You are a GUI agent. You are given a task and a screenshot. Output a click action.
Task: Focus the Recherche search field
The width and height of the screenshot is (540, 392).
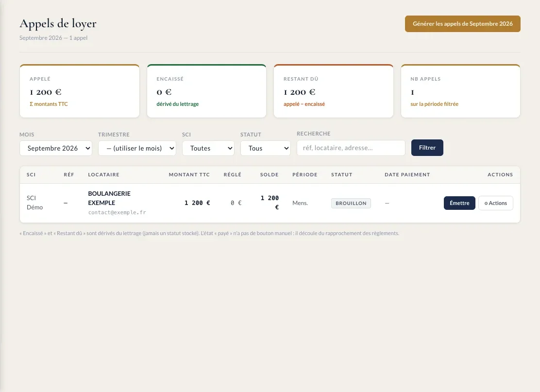tap(351, 148)
